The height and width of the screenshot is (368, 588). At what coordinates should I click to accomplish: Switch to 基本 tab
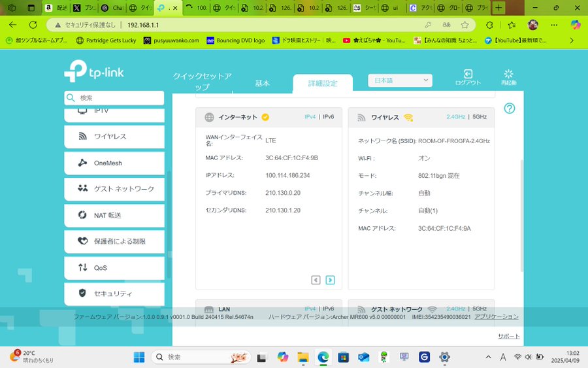pyautogui.click(x=263, y=83)
